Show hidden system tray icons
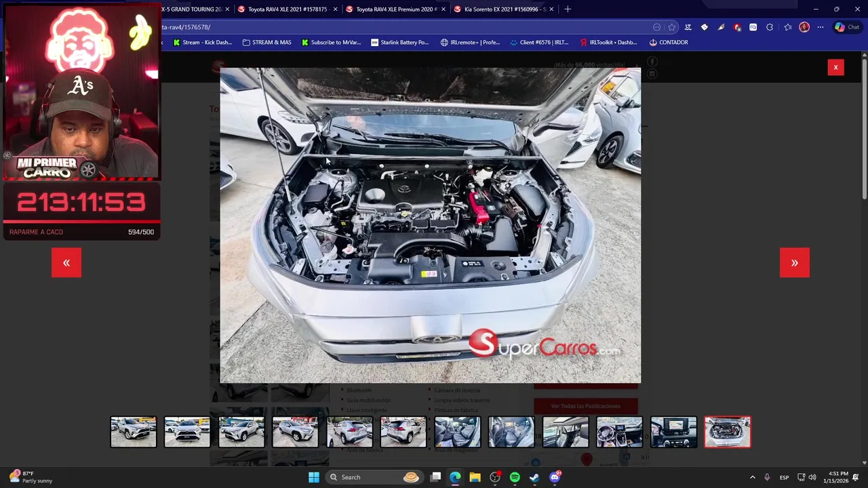 (x=752, y=477)
